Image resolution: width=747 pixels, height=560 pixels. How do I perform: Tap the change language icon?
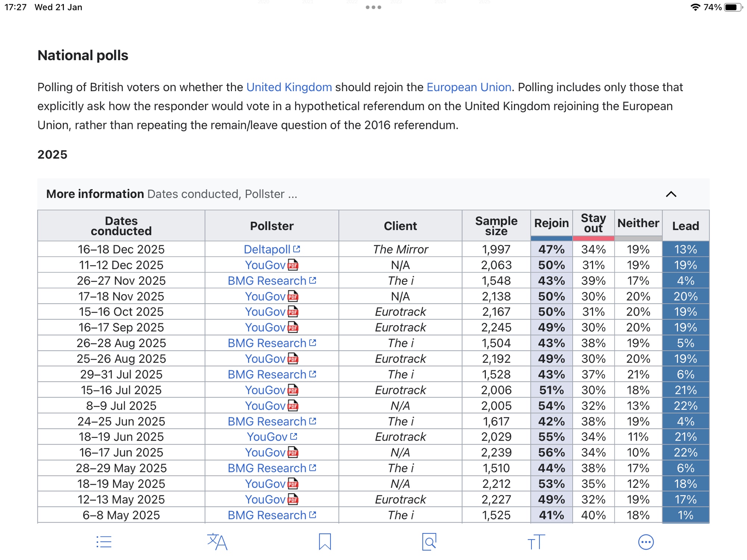tap(217, 542)
